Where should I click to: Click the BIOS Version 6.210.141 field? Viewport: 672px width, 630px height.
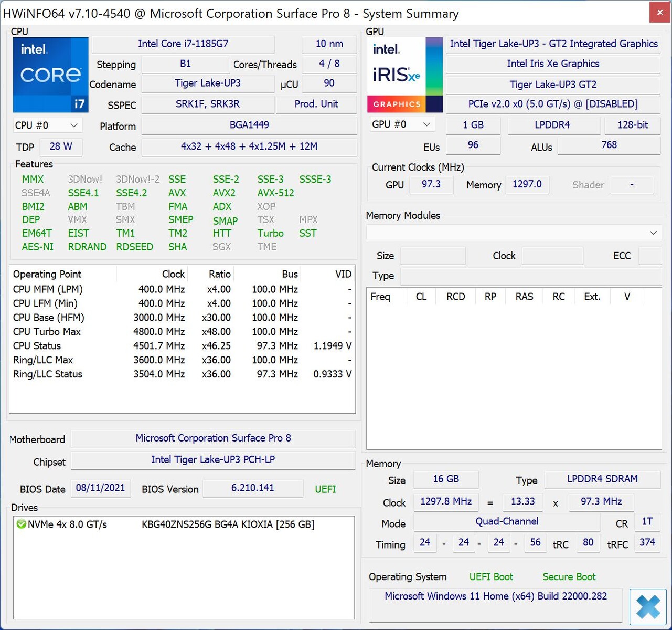tap(252, 488)
